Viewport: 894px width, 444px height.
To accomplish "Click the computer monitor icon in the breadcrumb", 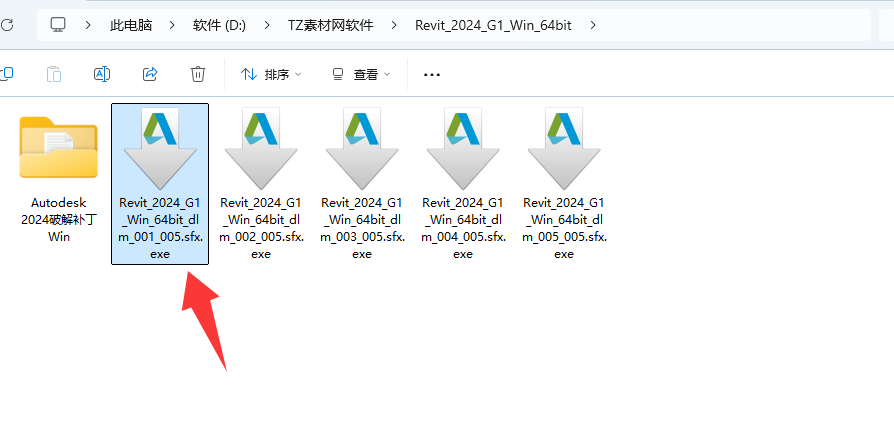I will click(58, 25).
